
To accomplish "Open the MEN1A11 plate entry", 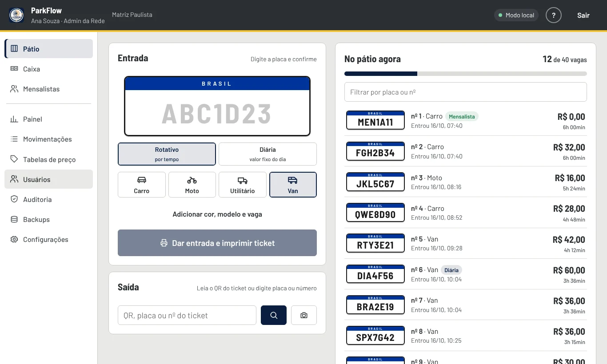I will coord(375,120).
